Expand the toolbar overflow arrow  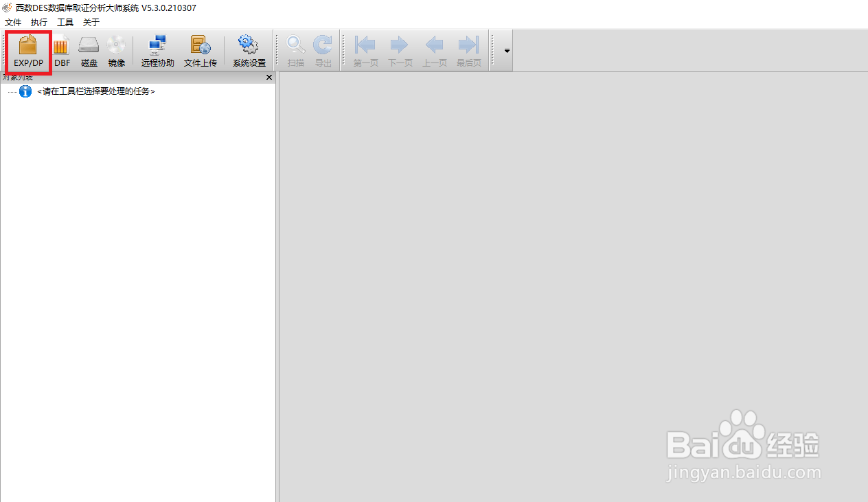(507, 51)
